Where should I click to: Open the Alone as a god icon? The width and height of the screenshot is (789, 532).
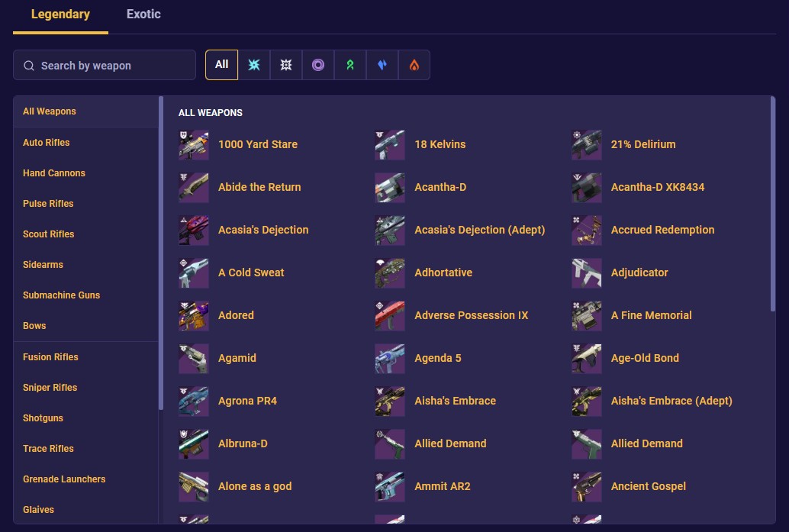click(194, 487)
